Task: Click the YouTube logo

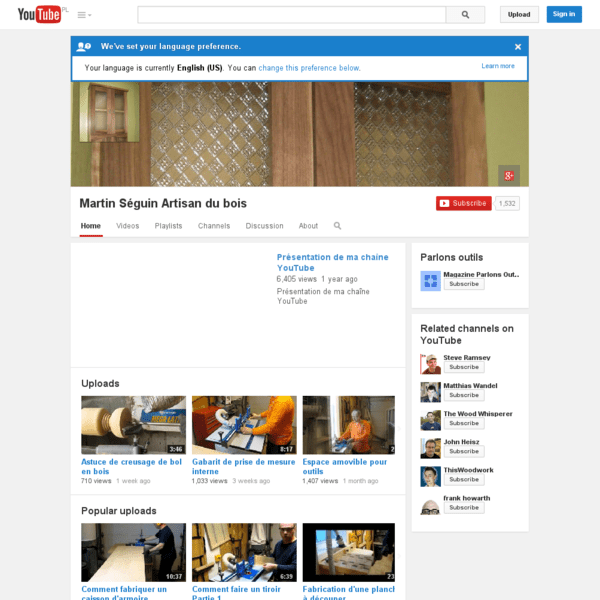Action: point(39,14)
